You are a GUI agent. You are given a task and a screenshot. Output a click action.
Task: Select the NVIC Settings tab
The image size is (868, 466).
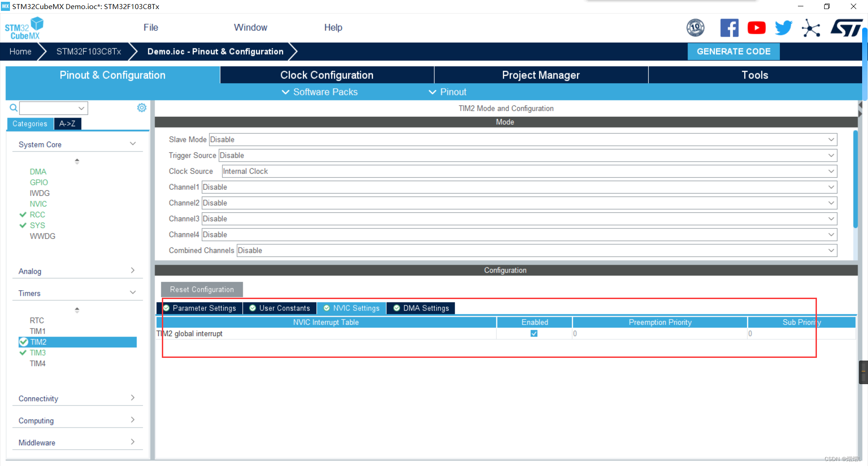[352, 308]
